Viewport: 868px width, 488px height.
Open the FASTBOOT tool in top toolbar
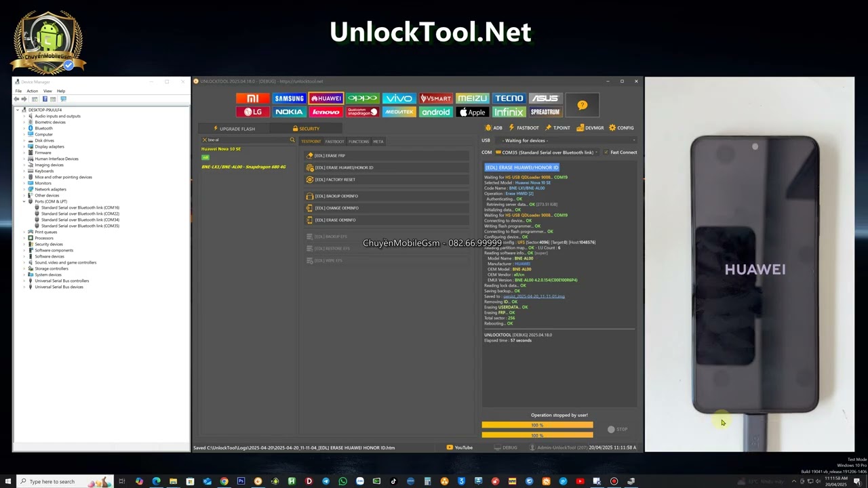click(x=524, y=128)
